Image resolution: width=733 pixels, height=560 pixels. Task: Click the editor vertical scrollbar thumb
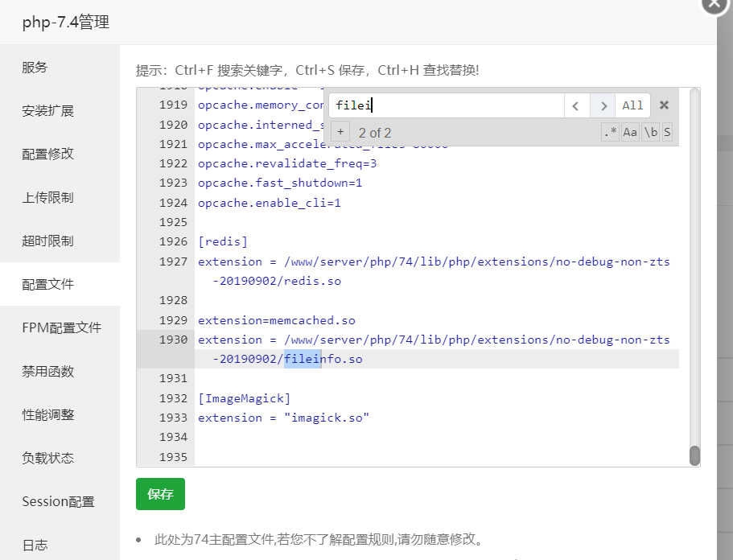694,455
